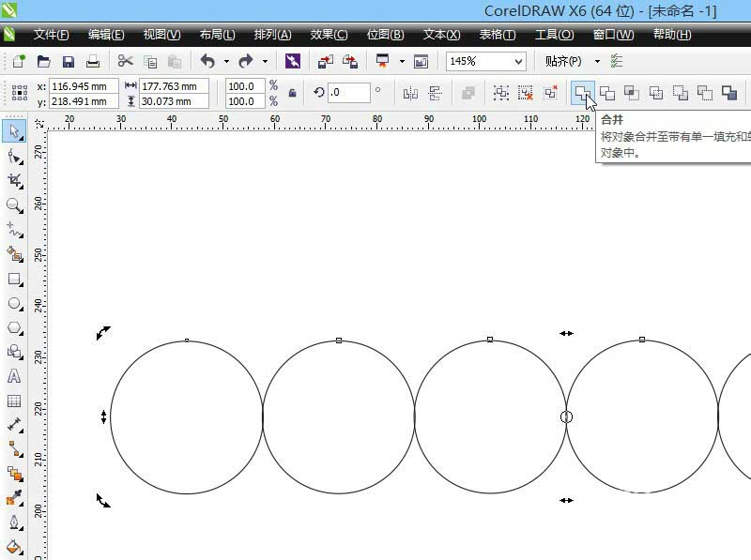Select the Polygon tool
This screenshot has width=751, height=560.
pyautogui.click(x=14, y=328)
